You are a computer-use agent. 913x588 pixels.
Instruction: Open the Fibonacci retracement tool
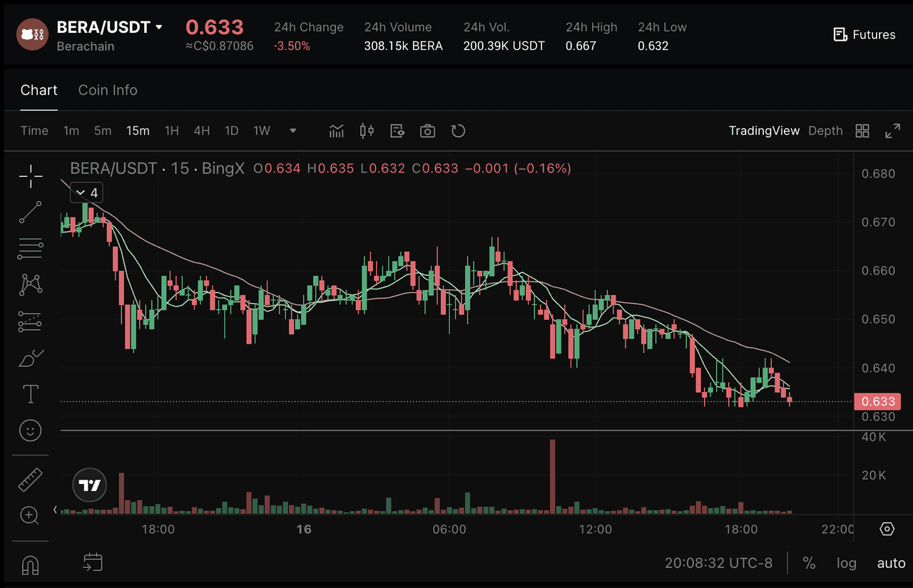(x=30, y=249)
